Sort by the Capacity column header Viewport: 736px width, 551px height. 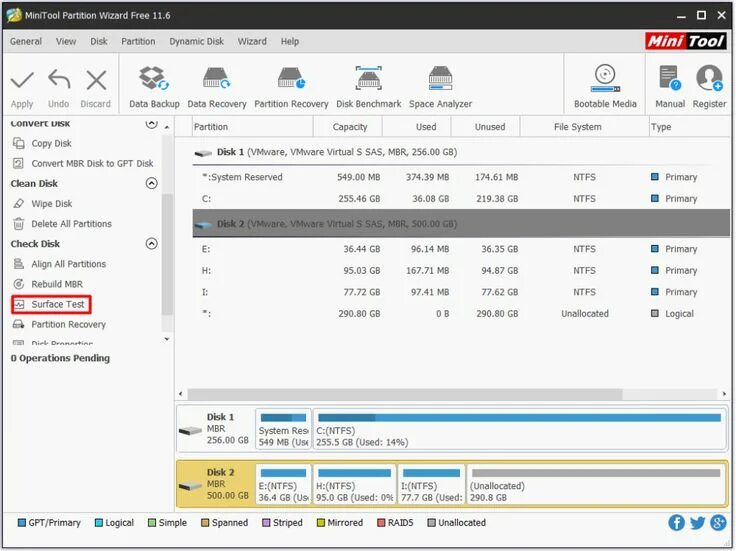point(350,127)
